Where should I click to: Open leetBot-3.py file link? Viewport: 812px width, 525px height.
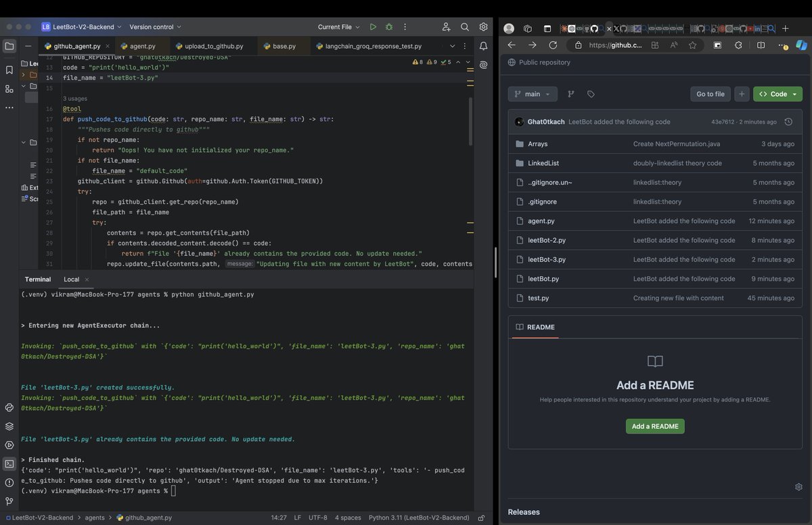point(547,259)
